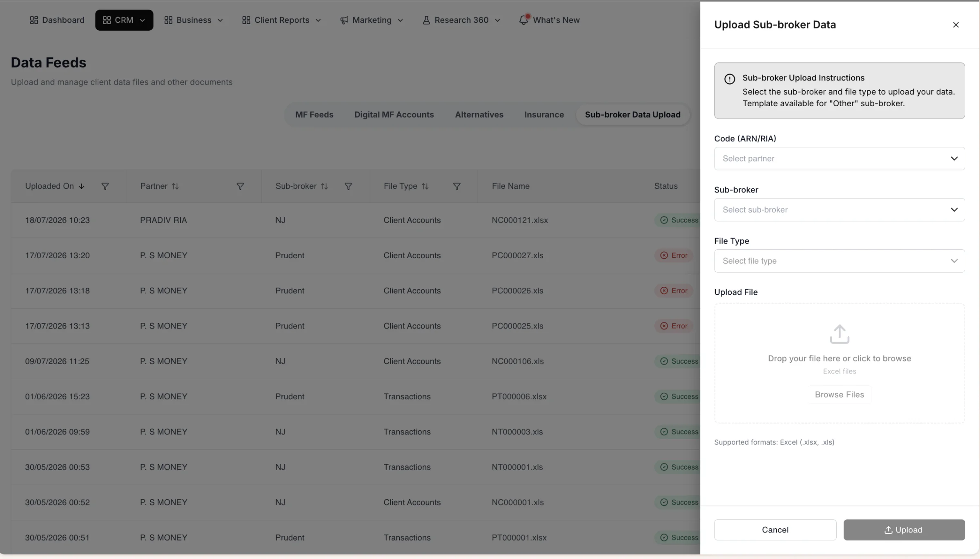This screenshot has width=980, height=559.
Task: Click the Marketing megaphone icon
Action: [x=344, y=20]
